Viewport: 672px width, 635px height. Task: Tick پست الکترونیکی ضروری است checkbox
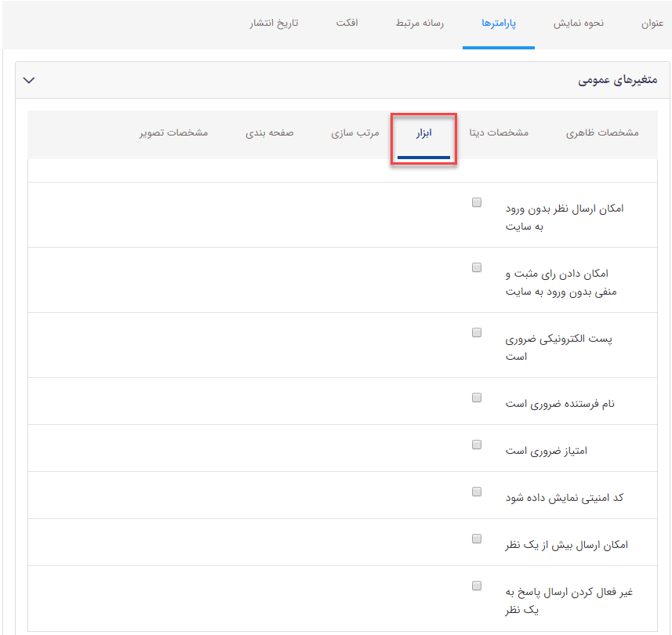click(477, 332)
